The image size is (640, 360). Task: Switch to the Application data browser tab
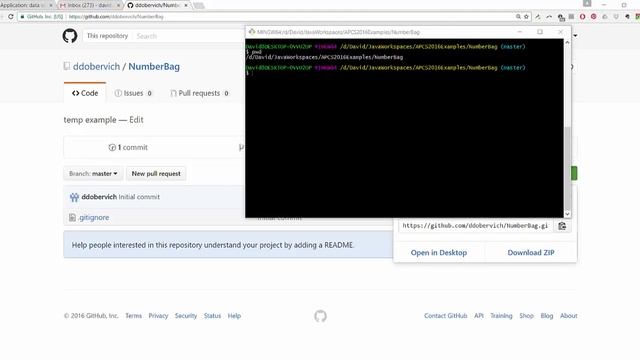24,5
